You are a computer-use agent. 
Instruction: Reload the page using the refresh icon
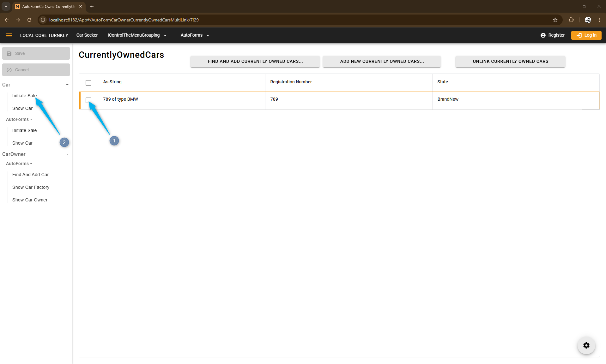(29, 20)
